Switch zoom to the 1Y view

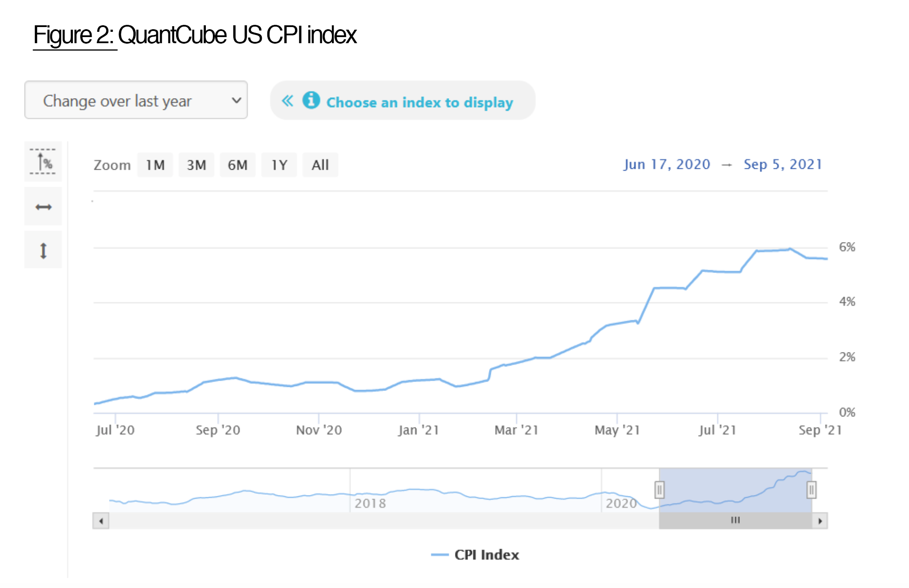pyautogui.click(x=279, y=164)
